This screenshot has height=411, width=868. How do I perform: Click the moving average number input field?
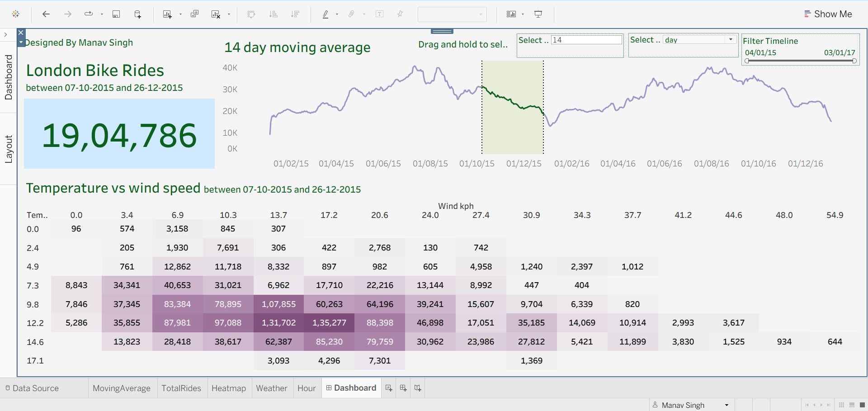586,40
